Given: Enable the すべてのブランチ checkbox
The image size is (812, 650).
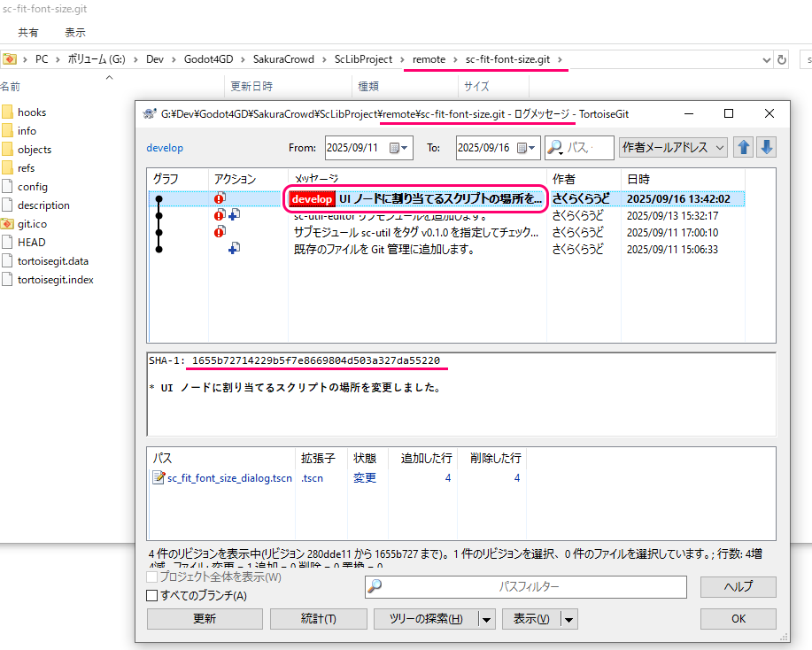Looking at the screenshot, I should tap(151, 596).
